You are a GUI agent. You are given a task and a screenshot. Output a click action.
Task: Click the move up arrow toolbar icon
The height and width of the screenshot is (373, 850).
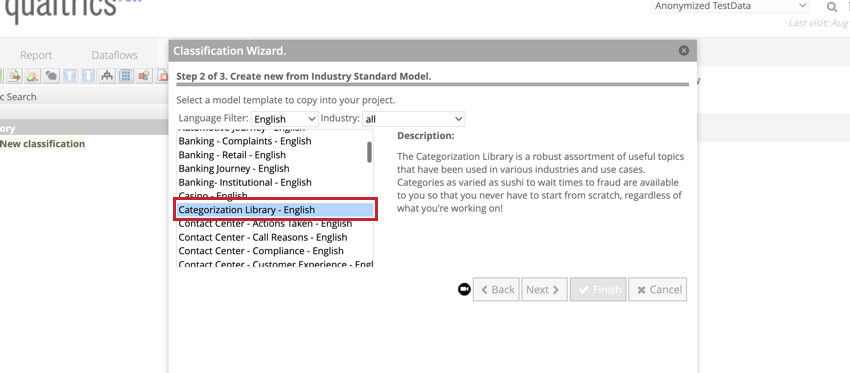click(x=69, y=76)
